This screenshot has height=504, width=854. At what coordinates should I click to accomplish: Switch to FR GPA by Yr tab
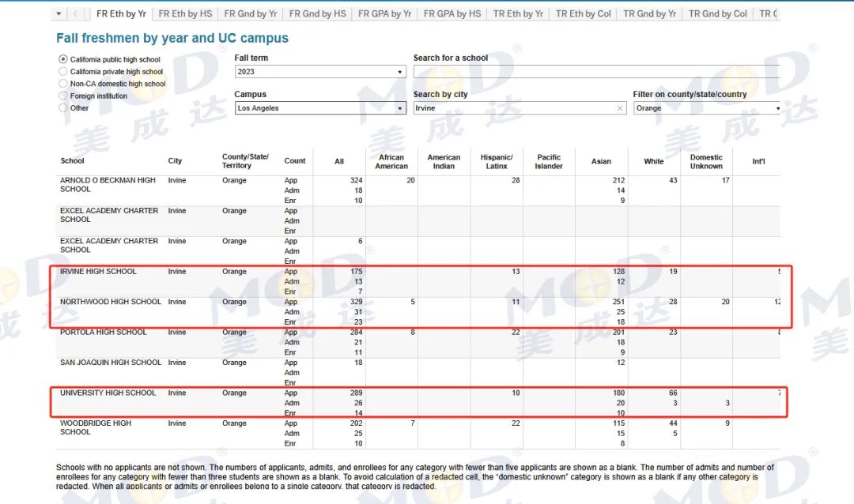384,13
